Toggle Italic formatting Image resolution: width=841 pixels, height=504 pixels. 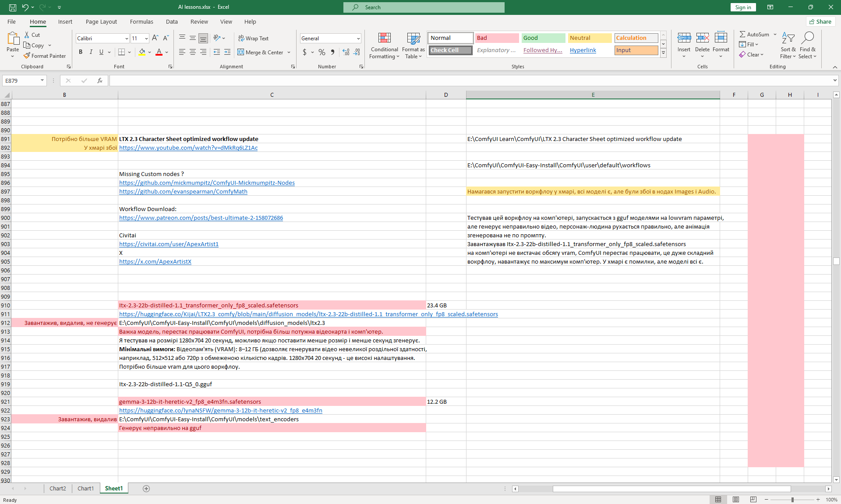(91, 52)
